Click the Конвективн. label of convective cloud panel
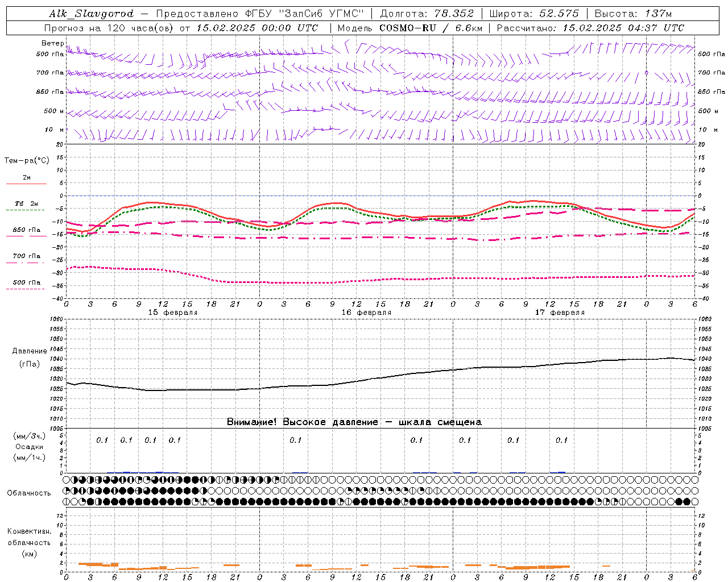The image size is (728, 582). [29, 531]
